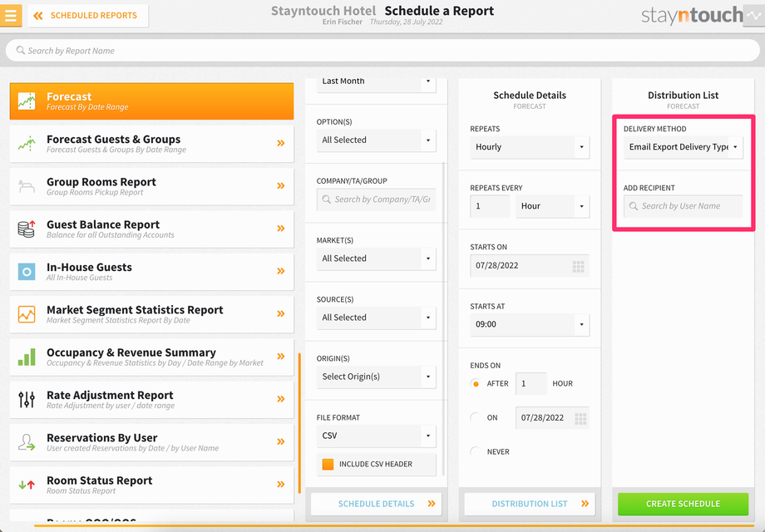Click chevron arrow on Market Segment Statistics row
This screenshot has width=765, height=532.
point(281,313)
